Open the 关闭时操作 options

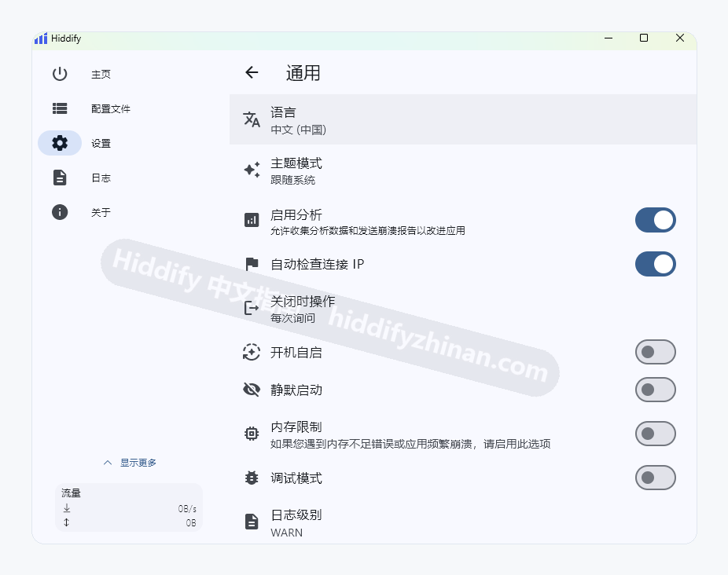[x=463, y=308]
